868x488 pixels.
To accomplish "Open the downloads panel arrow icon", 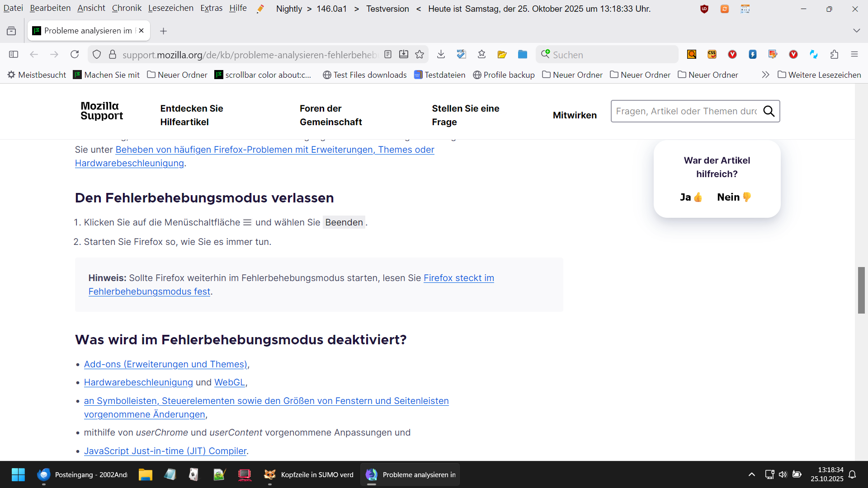I will click(441, 55).
